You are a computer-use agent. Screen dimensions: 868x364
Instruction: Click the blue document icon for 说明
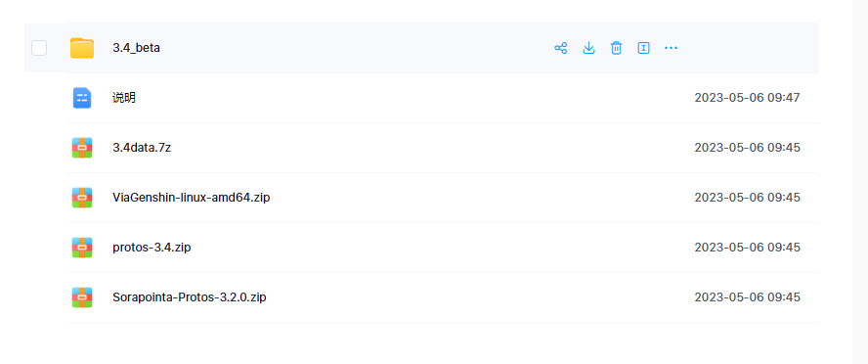coord(82,98)
